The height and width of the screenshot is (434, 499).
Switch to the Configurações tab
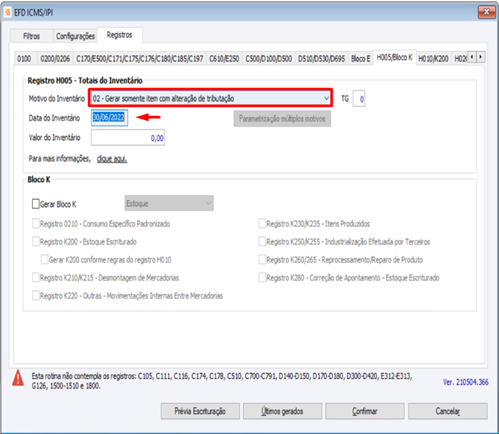point(75,36)
